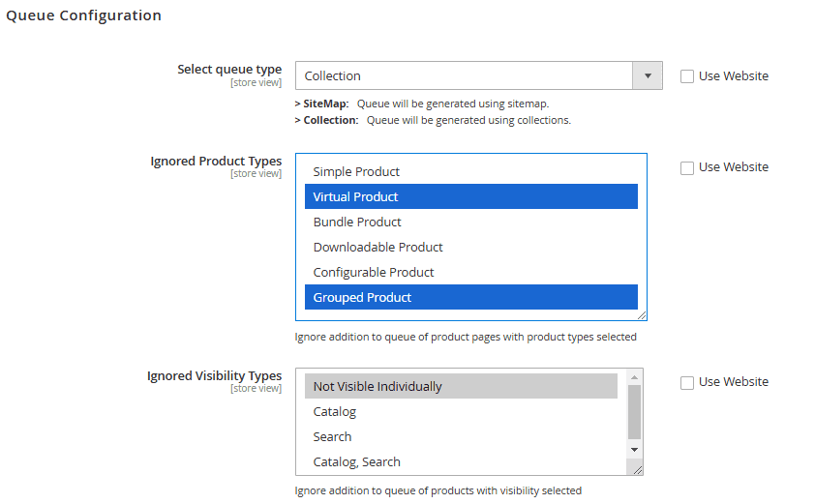815x504 pixels.
Task: Open the Select queue type dropdown
Action: [465, 75]
